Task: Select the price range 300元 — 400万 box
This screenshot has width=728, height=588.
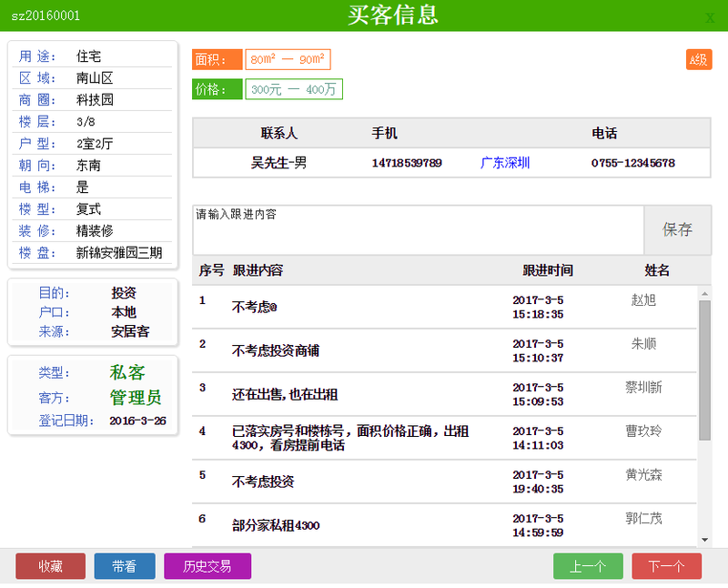Action: tap(294, 89)
